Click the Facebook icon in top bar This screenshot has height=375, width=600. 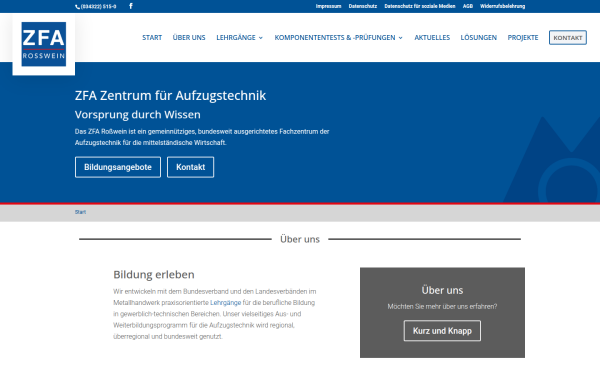tap(131, 6)
